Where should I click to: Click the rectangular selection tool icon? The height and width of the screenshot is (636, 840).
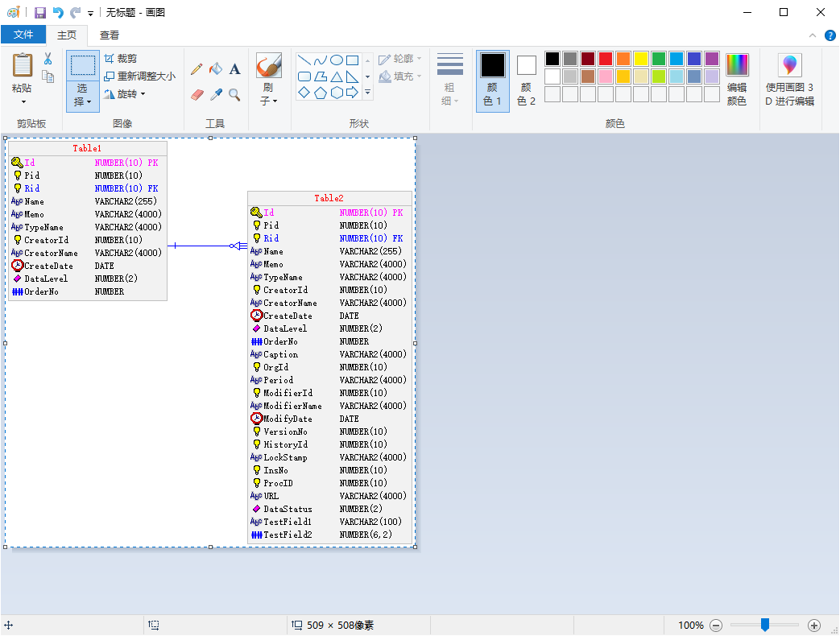[x=83, y=66]
